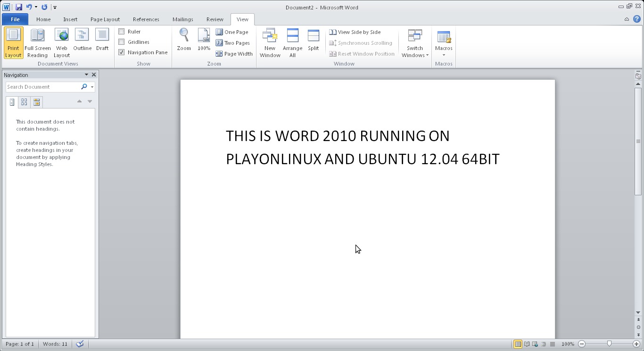Browse headings tab in Navigation pane
This screenshot has height=351, width=644.
[x=12, y=101]
